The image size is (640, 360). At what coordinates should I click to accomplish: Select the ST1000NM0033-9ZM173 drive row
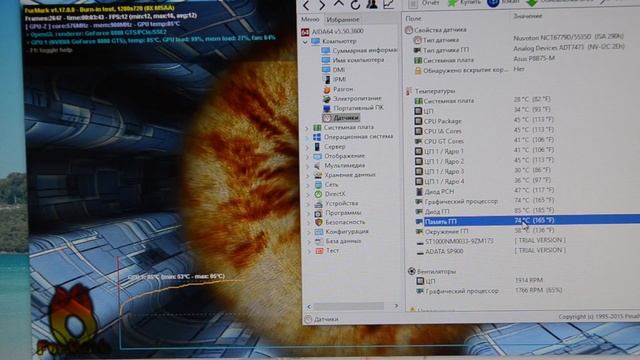(490, 241)
